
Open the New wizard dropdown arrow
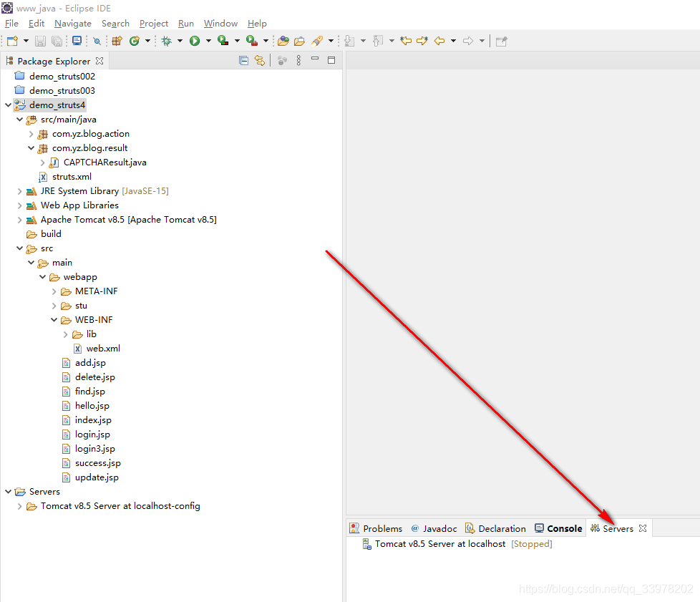[x=26, y=41]
